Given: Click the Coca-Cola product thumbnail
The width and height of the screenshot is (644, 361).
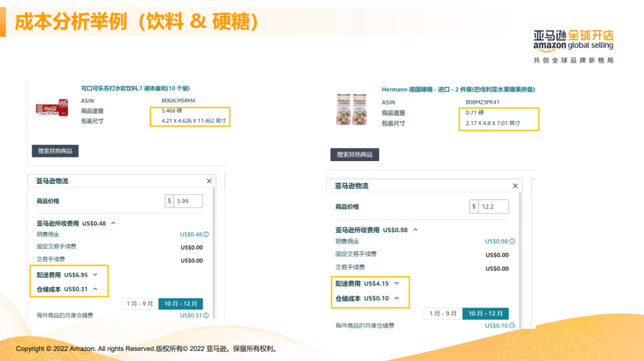Looking at the screenshot, I should (52, 108).
